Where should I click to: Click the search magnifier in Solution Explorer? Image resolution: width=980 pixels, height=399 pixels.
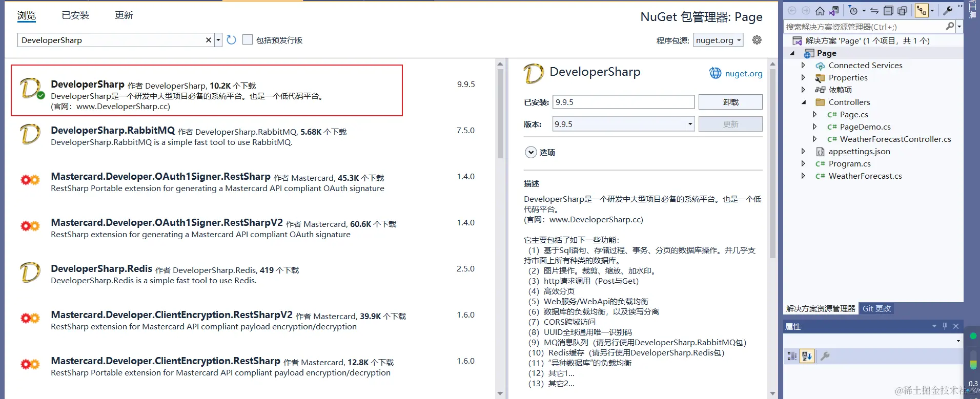point(950,26)
